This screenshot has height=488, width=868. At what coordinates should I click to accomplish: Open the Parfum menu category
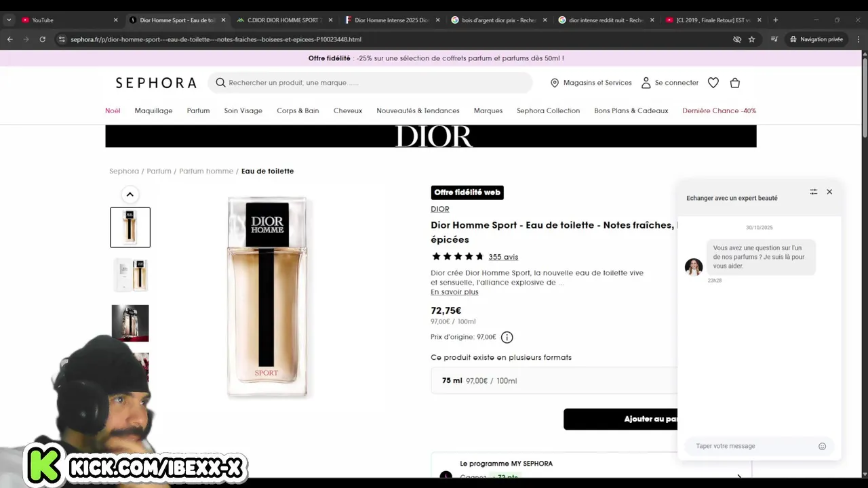[x=198, y=110]
